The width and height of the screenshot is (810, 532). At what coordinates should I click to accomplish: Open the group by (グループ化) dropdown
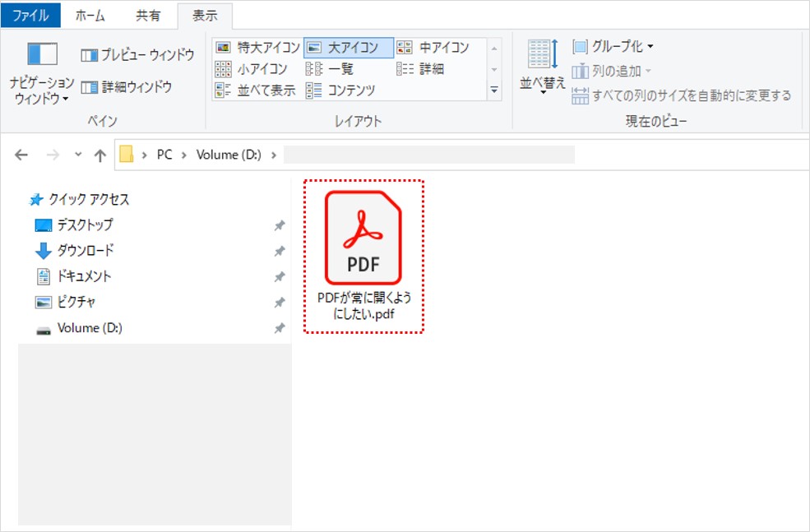point(613,47)
